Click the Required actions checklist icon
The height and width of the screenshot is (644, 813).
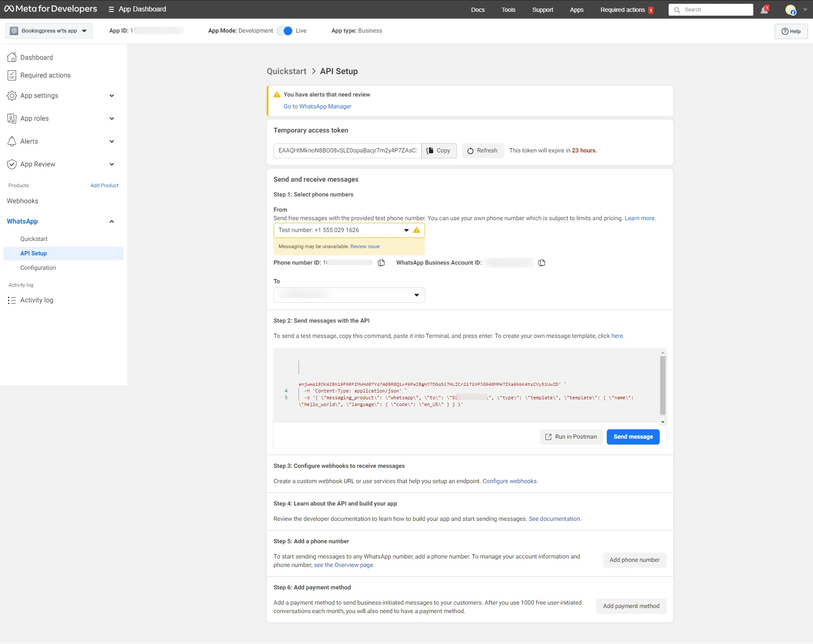point(12,75)
